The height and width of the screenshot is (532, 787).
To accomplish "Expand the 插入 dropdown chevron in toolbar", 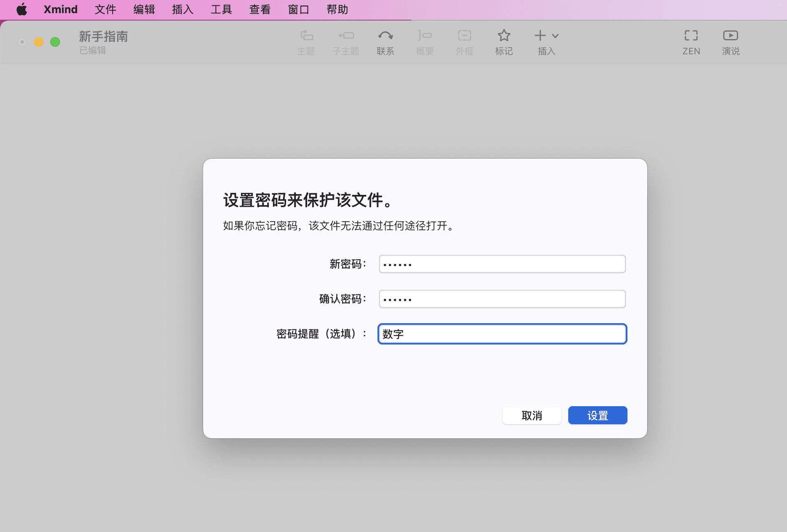I will [555, 37].
